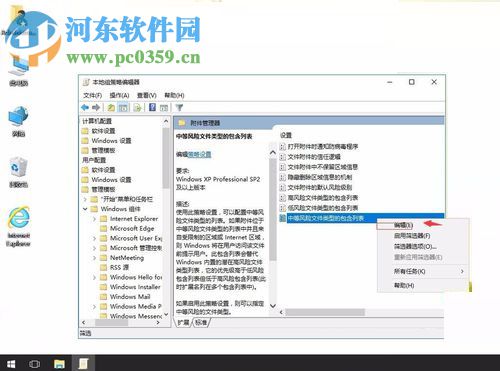Viewport: 500px width, 371px height.
Task: Select the Internet Explorer desktop icon
Action: 19,226
